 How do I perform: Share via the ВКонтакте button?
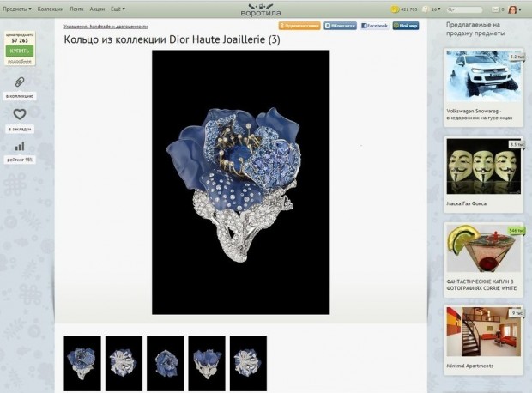(340, 27)
